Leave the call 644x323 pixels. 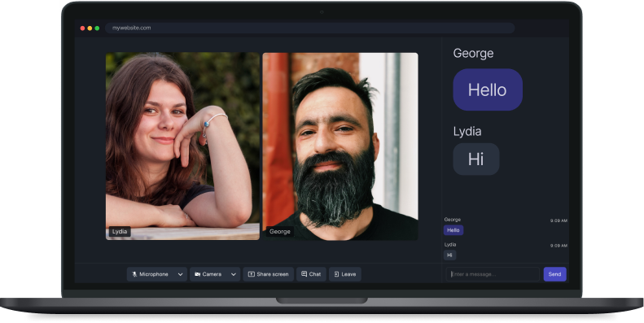click(x=345, y=274)
